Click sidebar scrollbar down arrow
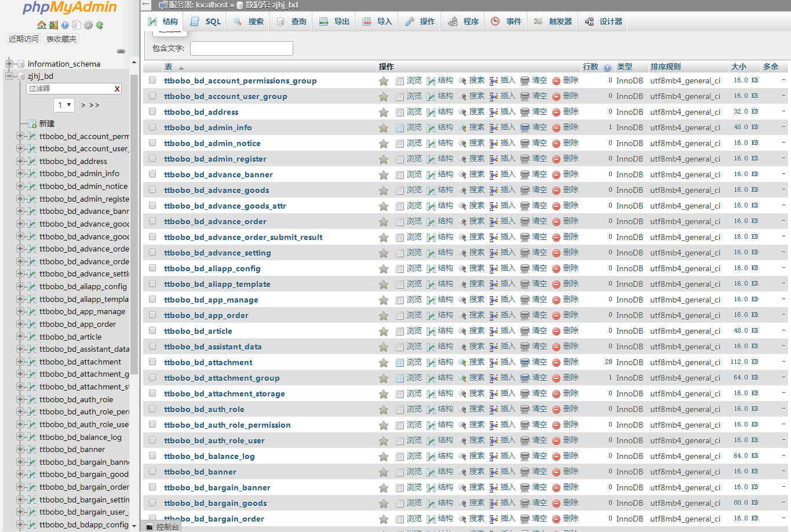Viewport: 791px width, 532px height. [134, 526]
